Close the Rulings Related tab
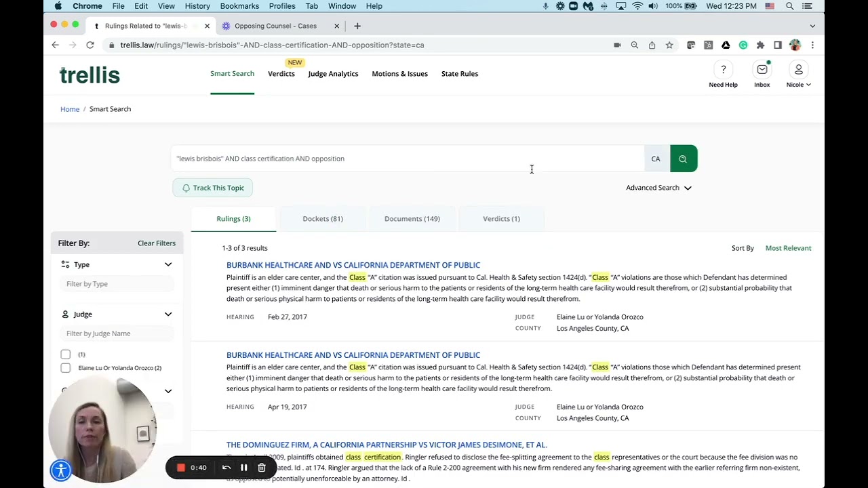 208,26
